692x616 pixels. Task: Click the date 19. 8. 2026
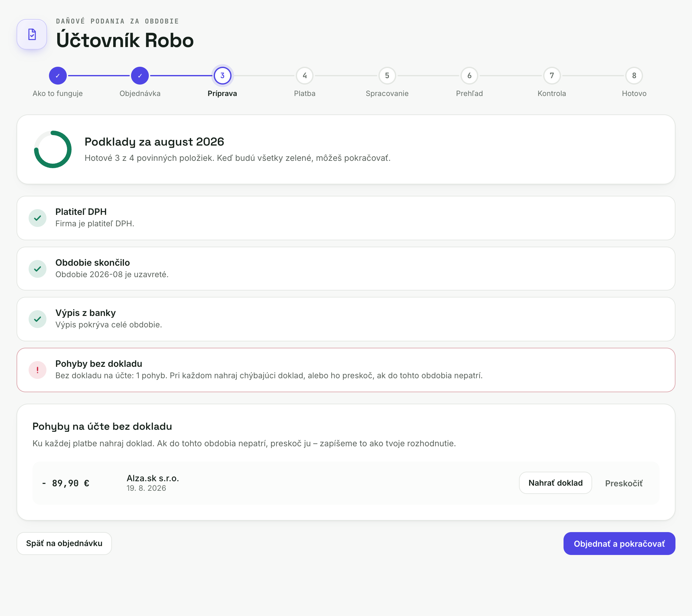point(146,488)
